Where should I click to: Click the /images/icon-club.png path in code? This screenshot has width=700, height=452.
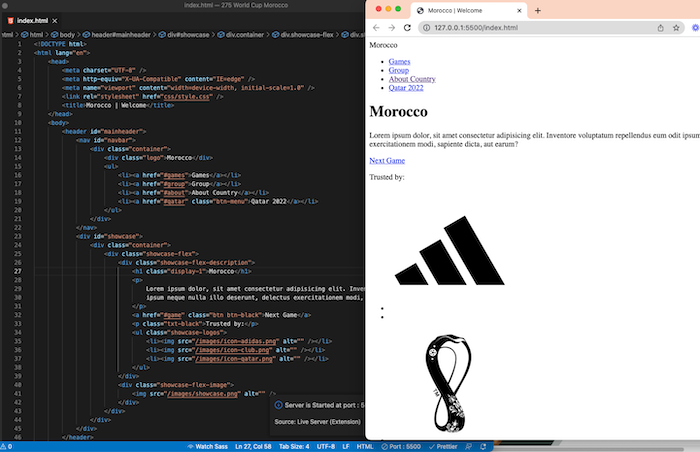[x=233, y=350]
